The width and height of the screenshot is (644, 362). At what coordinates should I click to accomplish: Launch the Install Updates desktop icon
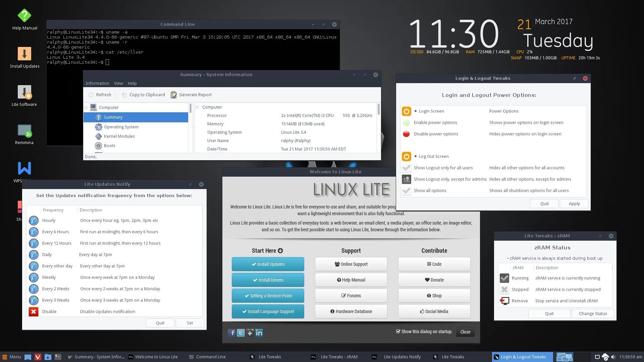point(24,58)
